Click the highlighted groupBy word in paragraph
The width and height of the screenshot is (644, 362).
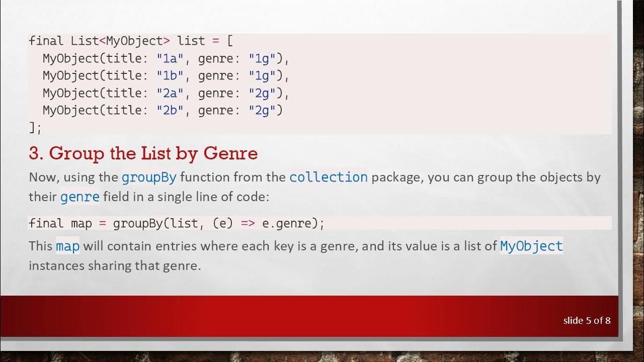click(x=149, y=177)
